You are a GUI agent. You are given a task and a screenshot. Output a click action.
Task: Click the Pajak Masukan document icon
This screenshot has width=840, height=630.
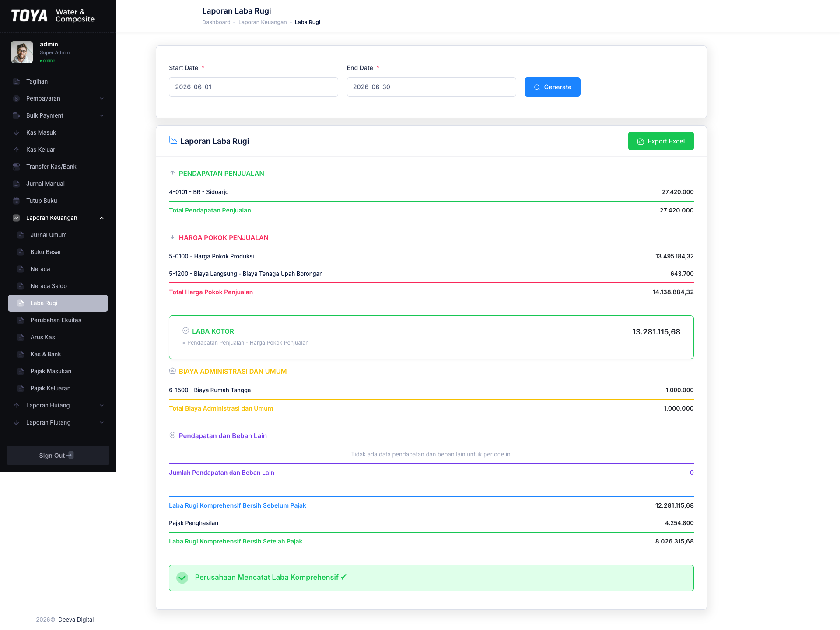pos(21,371)
